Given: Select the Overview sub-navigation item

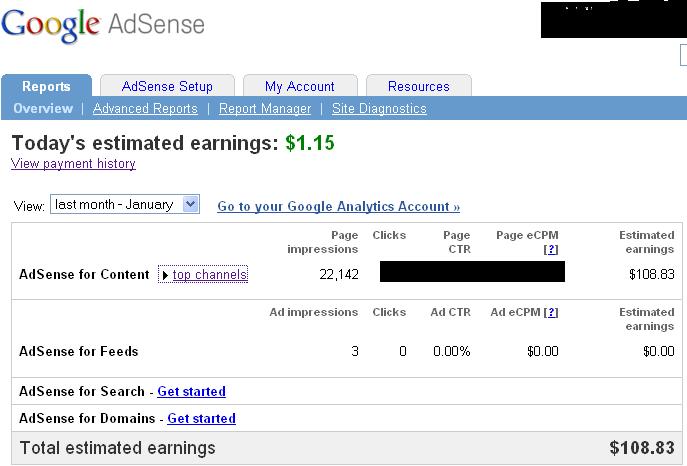Looking at the screenshot, I should pos(43,108).
